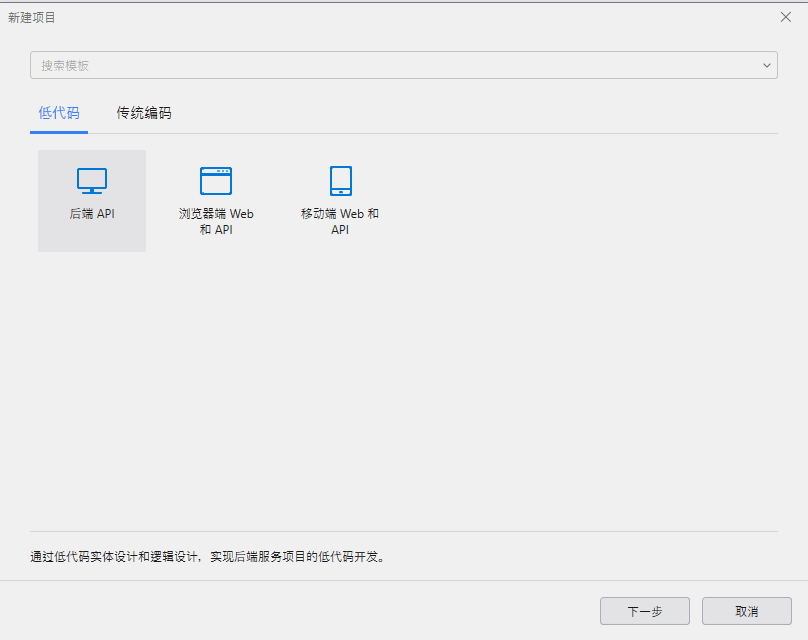Choose the desktop icon in the template list
Viewport: 808px width, 640px height.
coord(91,181)
